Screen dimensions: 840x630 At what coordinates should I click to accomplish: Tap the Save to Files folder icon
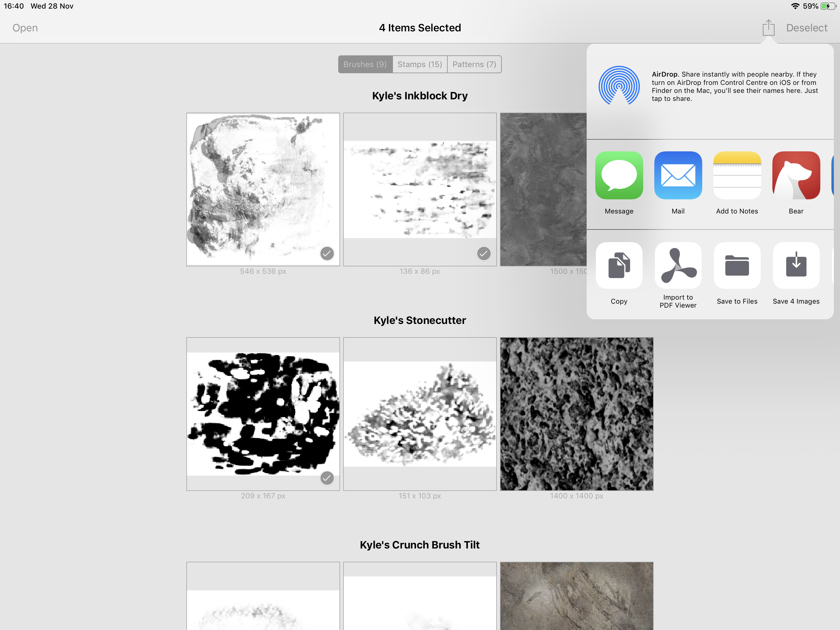[737, 265]
